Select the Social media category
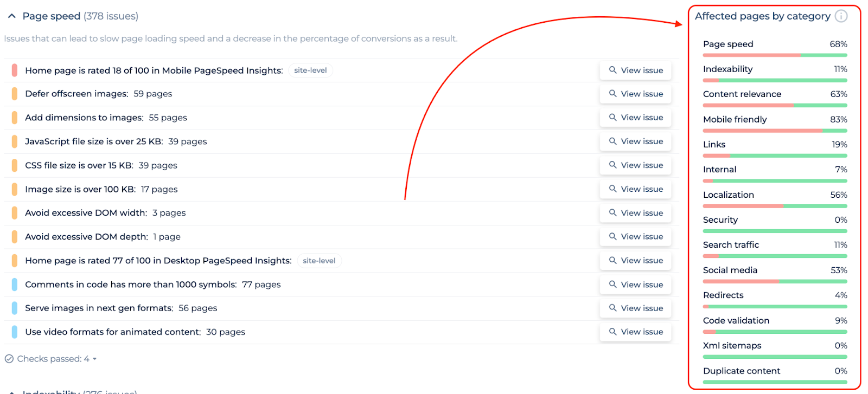This screenshot has width=868, height=394. click(x=775, y=274)
